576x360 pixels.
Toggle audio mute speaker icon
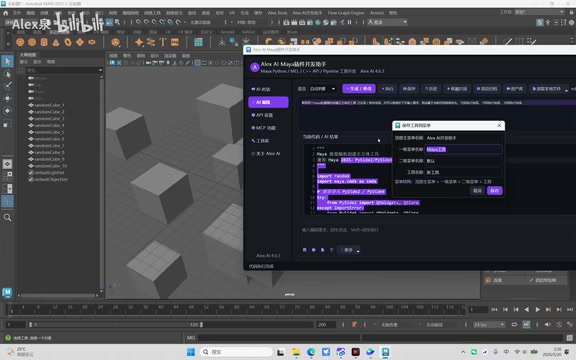[x=547, y=324]
